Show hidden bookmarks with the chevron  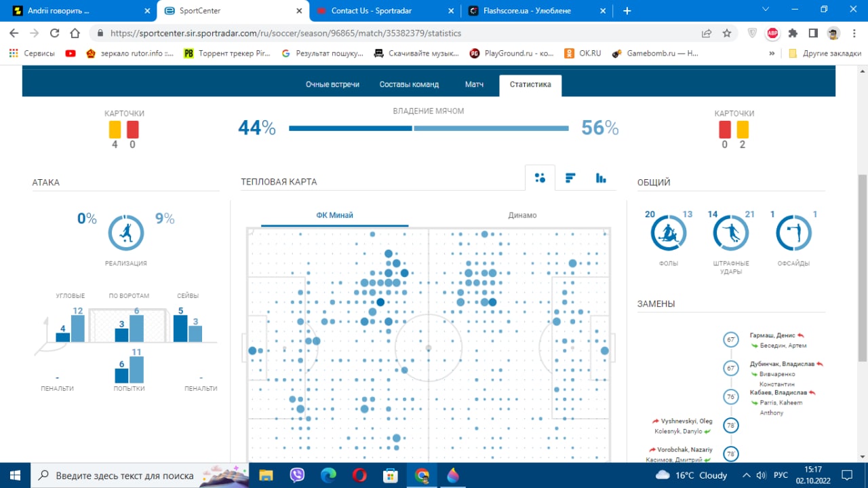(772, 54)
